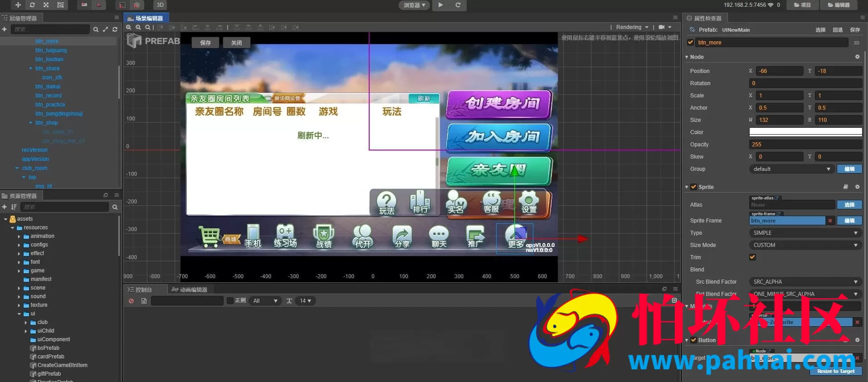The height and width of the screenshot is (382, 868).
Task: Open Sprite component help icon
Action: [x=845, y=187]
